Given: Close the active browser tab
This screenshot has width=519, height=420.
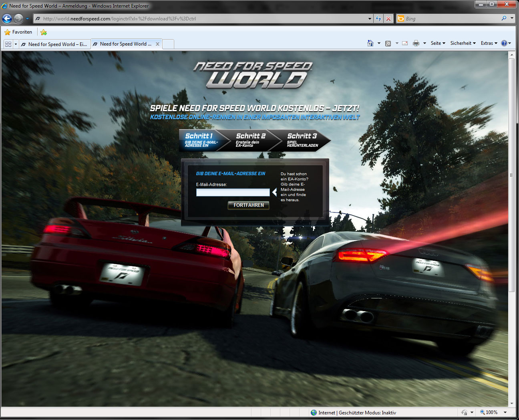Looking at the screenshot, I should (x=158, y=44).
